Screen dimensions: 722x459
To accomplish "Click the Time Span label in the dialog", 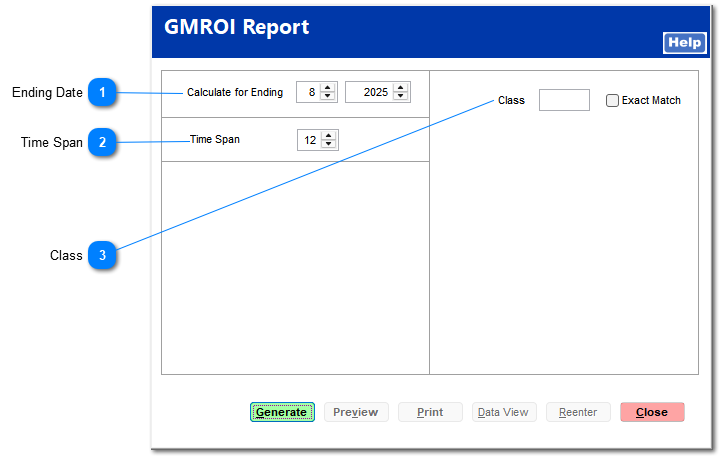I will pos(215,139).
